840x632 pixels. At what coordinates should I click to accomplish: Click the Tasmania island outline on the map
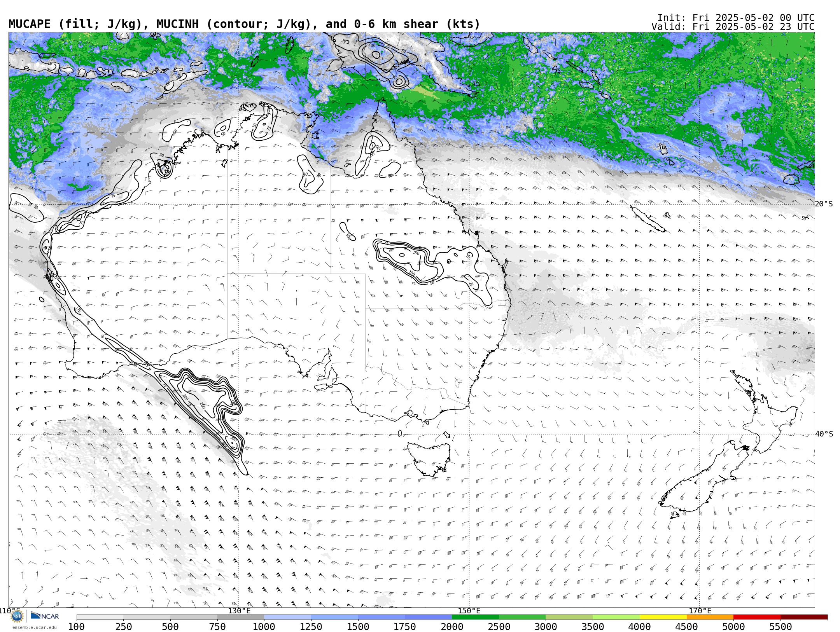point(429,459)
